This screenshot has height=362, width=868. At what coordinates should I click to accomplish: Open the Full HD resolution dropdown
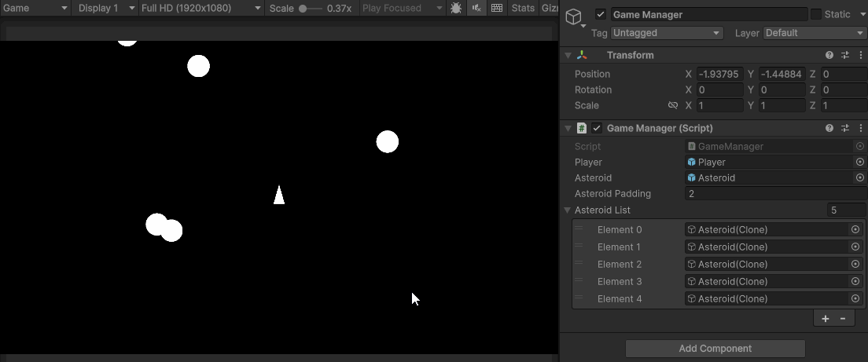[x=201, y=8]
